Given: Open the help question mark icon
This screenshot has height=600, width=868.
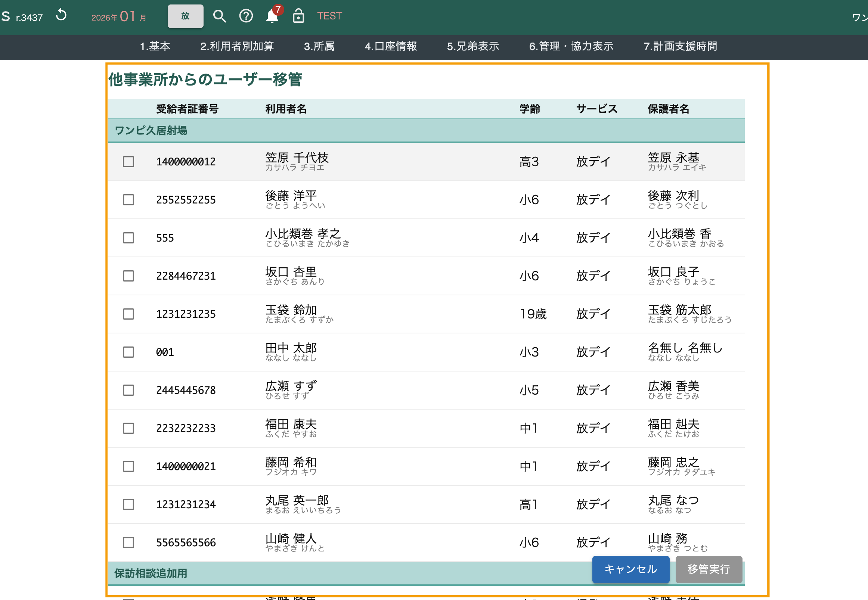Looking at the screenshot, I should (x=246, y=16).
